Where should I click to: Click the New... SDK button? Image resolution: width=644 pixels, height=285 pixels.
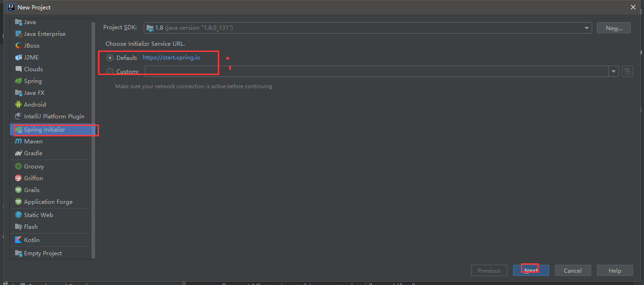pos(614,28)
